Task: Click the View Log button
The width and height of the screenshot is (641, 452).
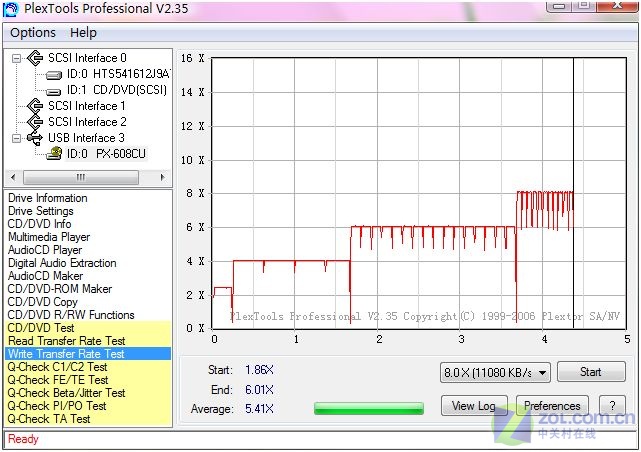Action: (x=474, y=406)
